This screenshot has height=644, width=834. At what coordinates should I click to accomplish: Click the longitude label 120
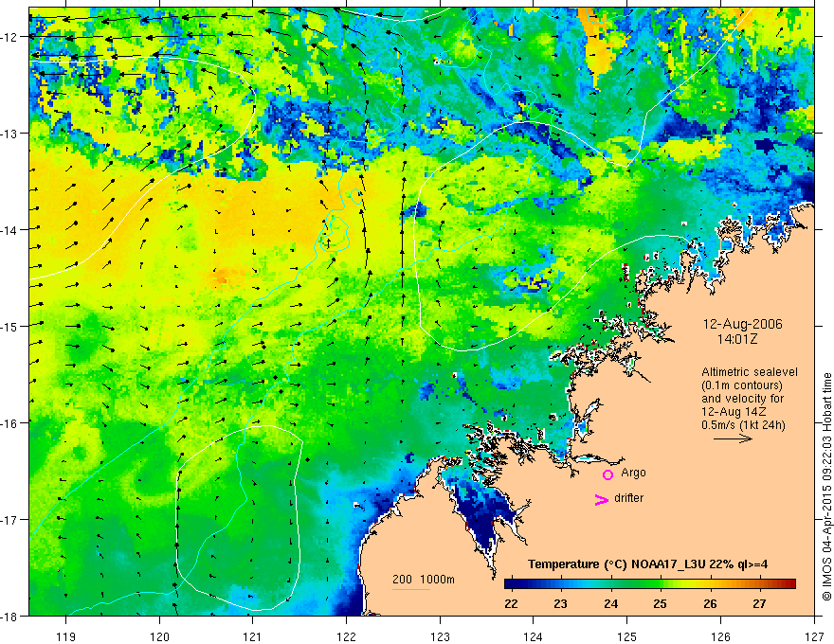coord(159,636)
